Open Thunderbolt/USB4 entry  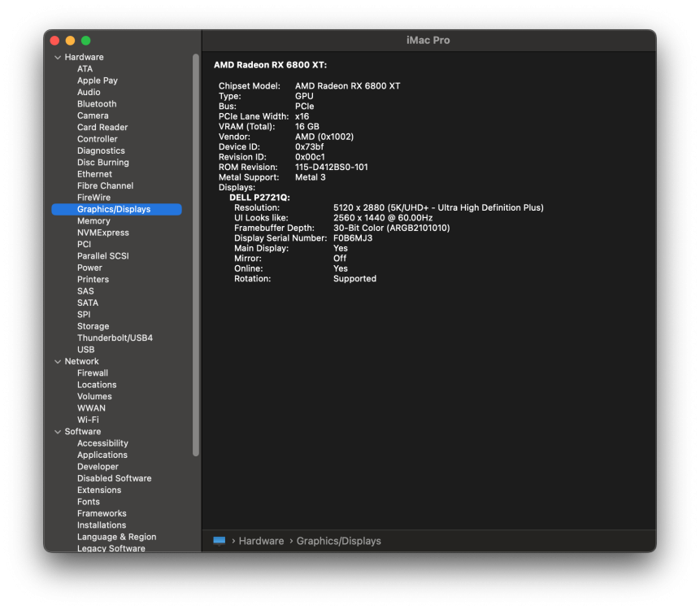115,338
